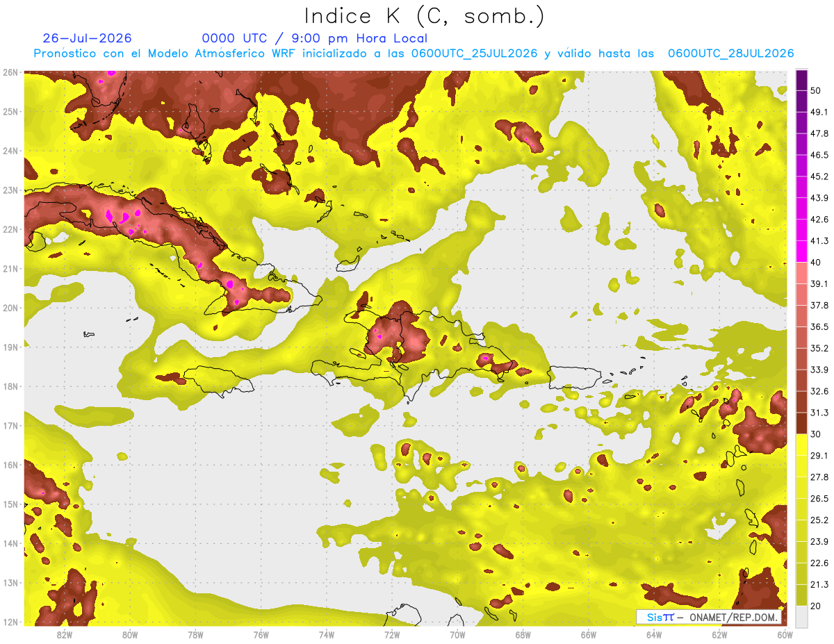Image resolution: width=834 pixels, height=644 pixels.
Task: Click legend value "25.2"
Action: [x=819, y=520]
